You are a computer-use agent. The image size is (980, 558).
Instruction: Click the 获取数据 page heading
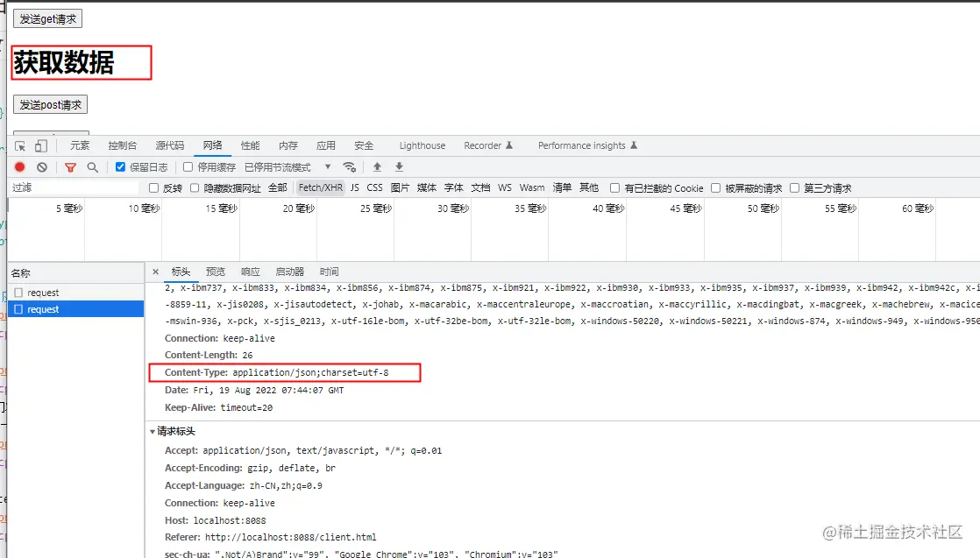click(64, 62)
